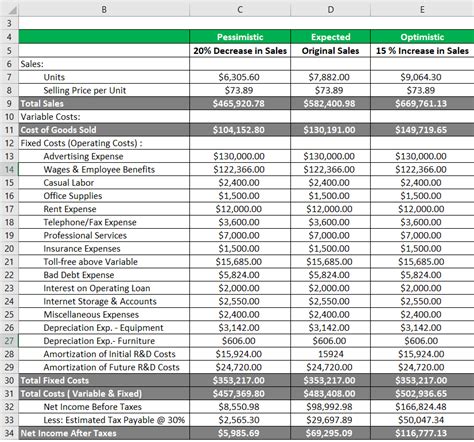Click the 'Miscellaneous Expenses' label
The image size is (474, 442).
pyautogui.click(x=91, y=315)
